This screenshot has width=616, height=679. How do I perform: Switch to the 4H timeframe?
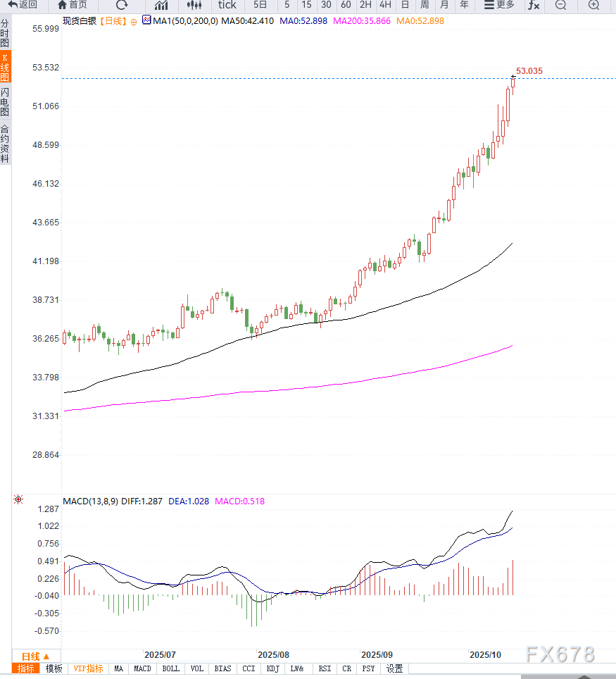(x=385, y=5)
